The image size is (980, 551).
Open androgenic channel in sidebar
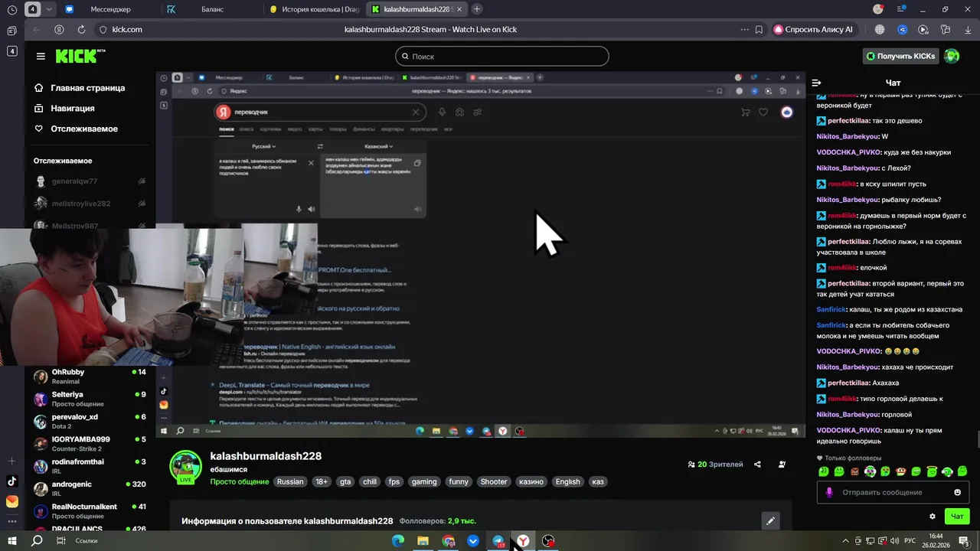(90, 488)
